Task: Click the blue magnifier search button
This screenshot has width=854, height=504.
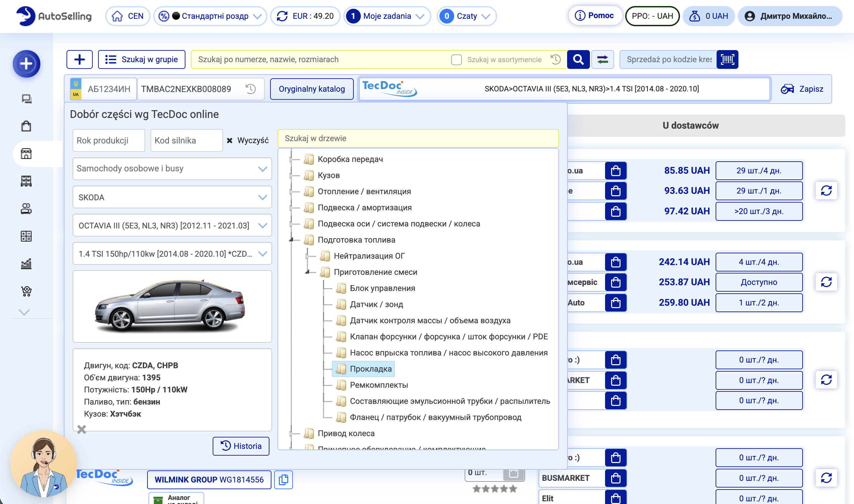Action: [x=578, y=59]
